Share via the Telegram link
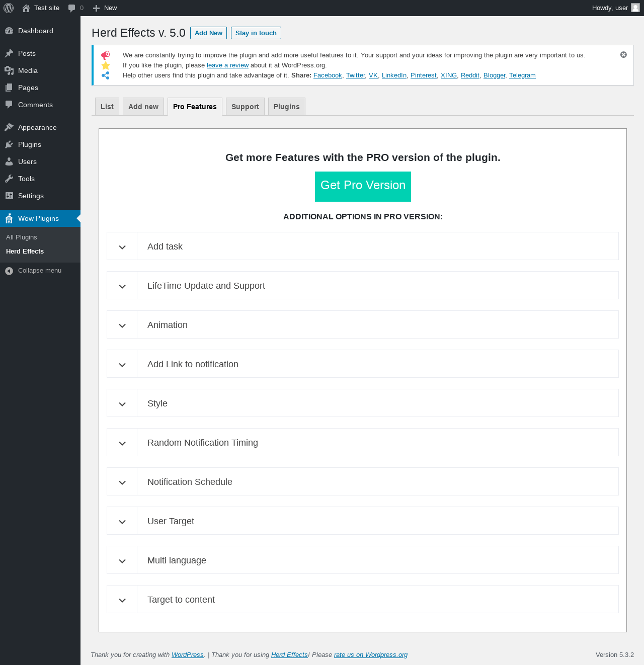The width and height of the screenshot is (644, 665). click(522, 75)
